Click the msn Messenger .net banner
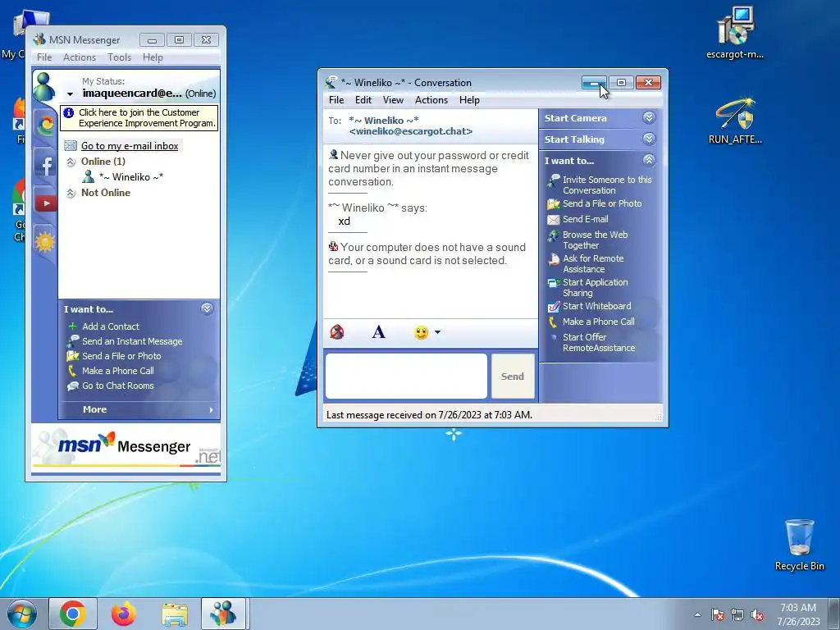The image size is (840, 630). coord(126,448)
